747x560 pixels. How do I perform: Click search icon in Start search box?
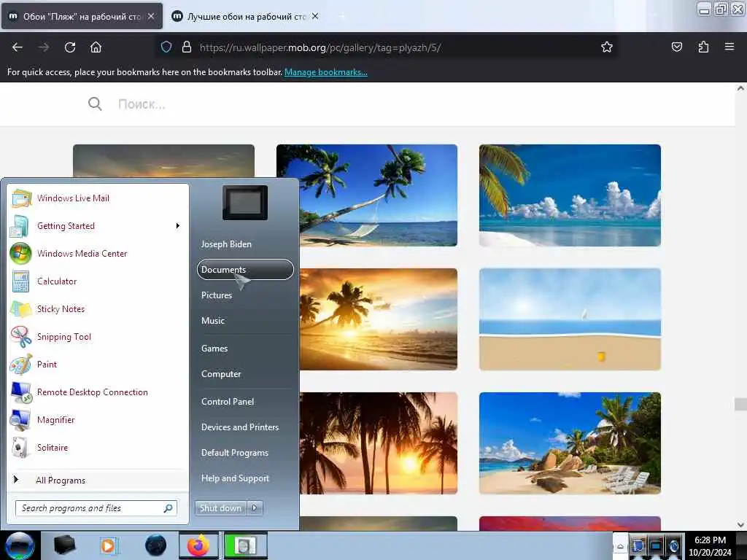pos(168,508)
